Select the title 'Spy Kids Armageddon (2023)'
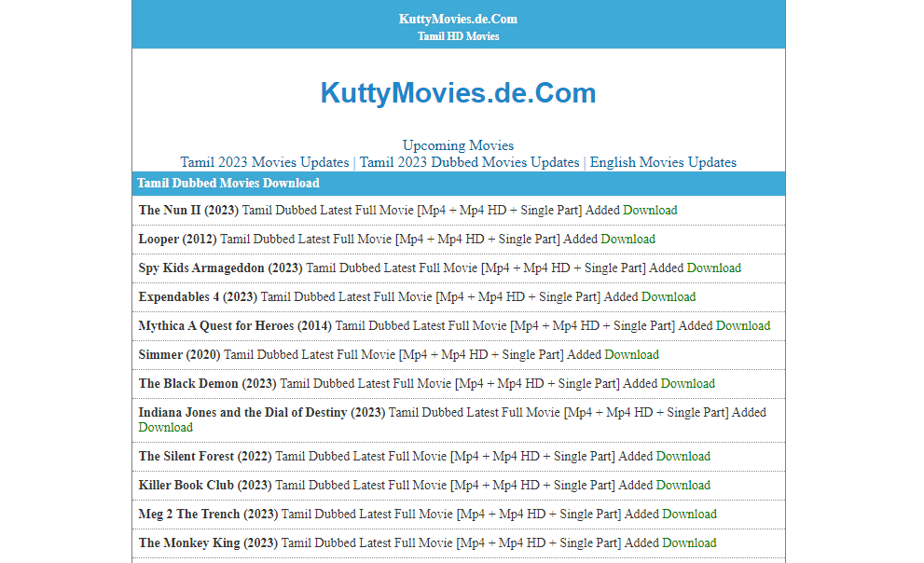The image size is (924, 563). [220, 268]
